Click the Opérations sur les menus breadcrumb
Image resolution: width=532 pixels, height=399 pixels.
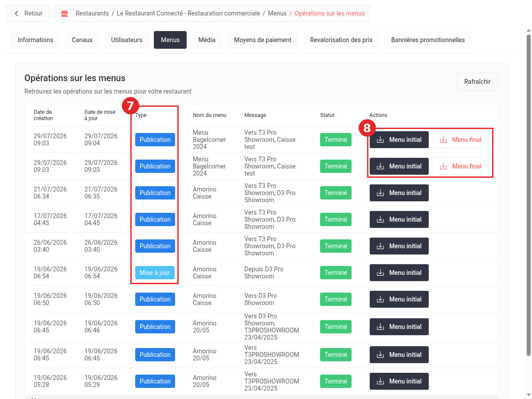pos(330,13)
